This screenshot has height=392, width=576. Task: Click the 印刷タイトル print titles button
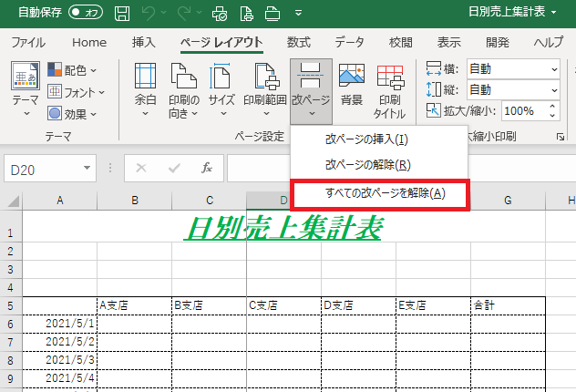pyautogui.click(x=390, y=91)
